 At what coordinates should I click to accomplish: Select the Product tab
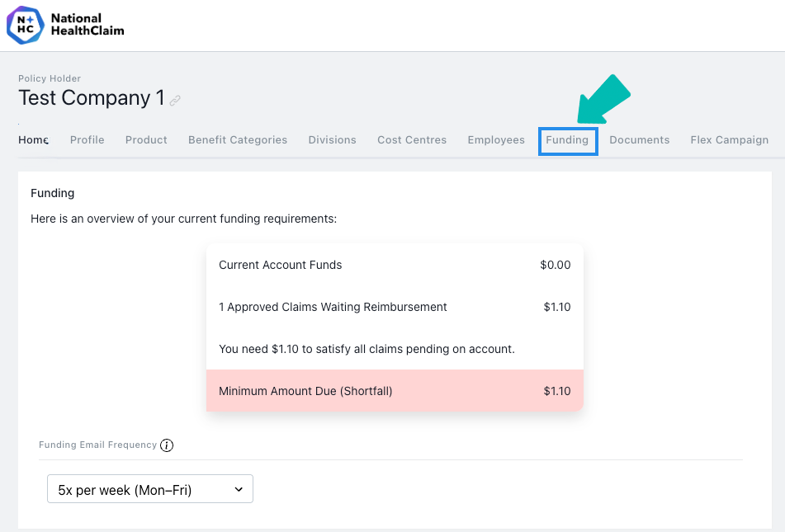146,140
